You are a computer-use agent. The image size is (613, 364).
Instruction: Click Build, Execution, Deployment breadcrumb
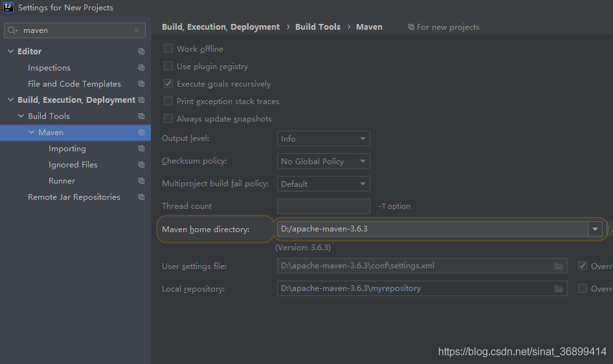tap(221, 27)
